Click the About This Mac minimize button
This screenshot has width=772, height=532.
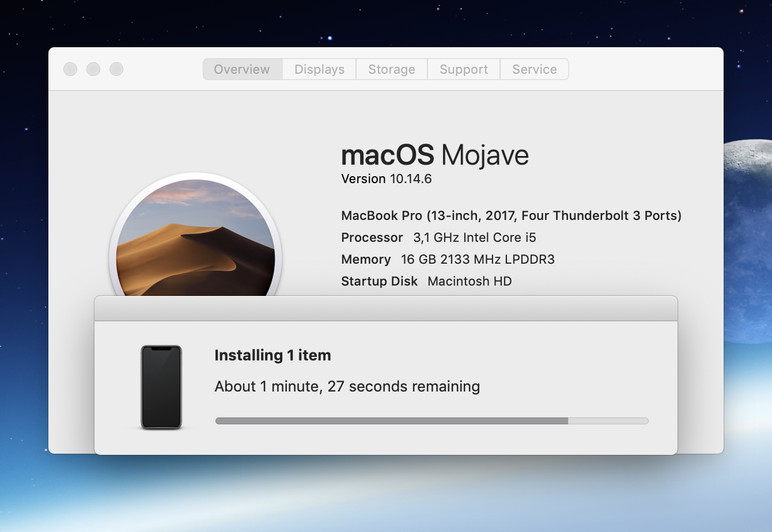(93, 69)
